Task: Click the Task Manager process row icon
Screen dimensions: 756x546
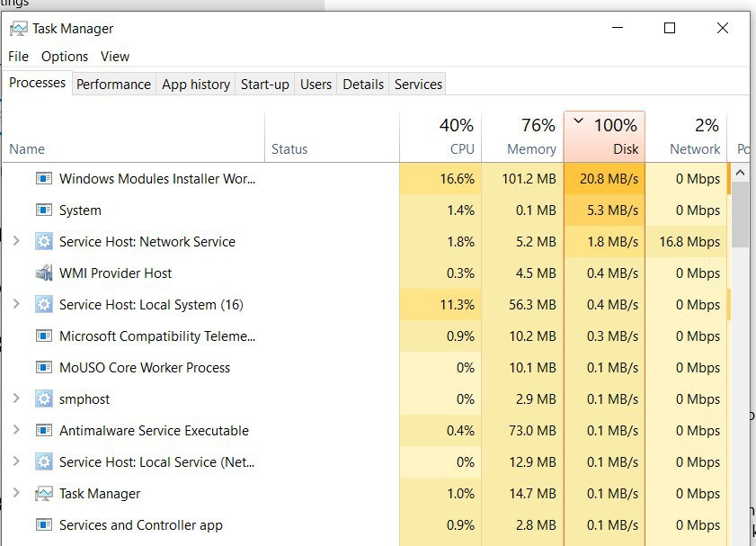Action: (44, 494)
